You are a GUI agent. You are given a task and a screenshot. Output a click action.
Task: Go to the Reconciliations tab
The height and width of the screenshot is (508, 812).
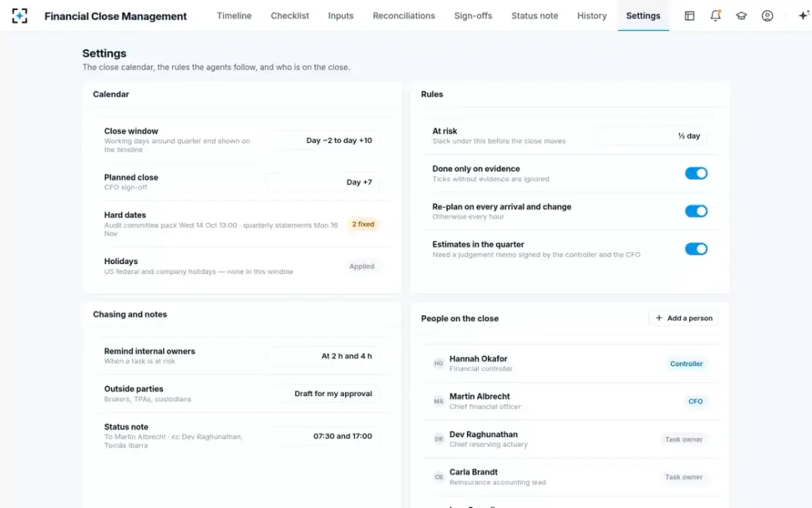pos(404,16)
